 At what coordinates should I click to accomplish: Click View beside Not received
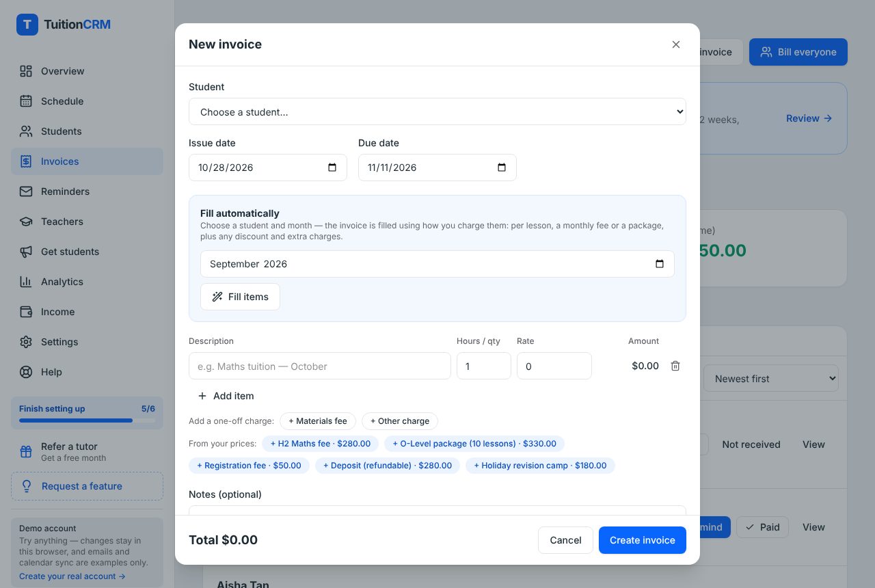coord(813,444)
